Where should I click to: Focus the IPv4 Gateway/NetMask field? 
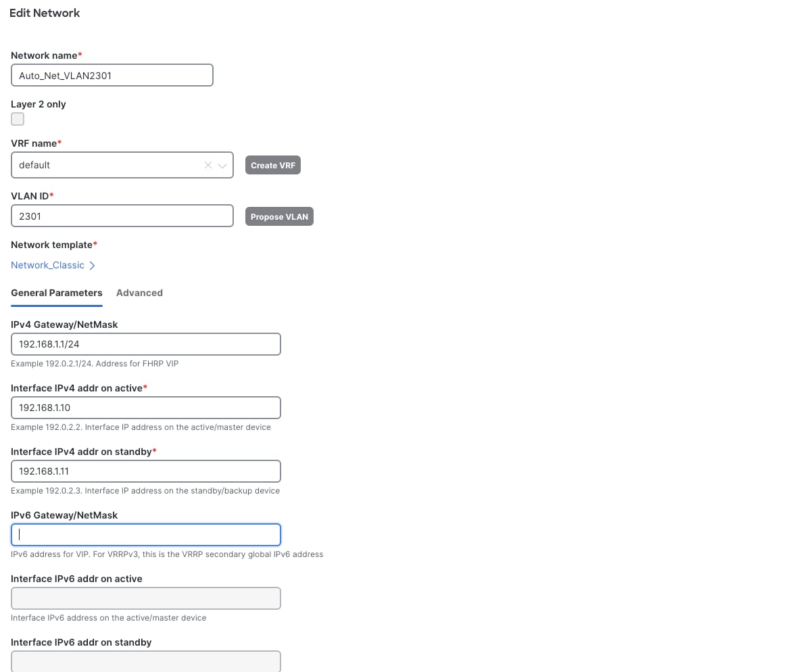pyautogui.click(x=145, y=343)
